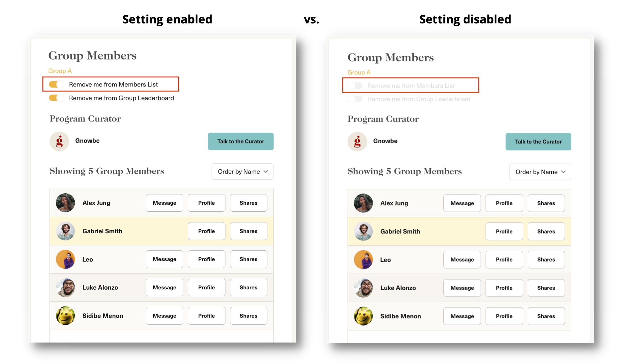Click Luke Alonzo name in disabled panel
Viewport: 633px width, 364px height.
coord(398,288)
